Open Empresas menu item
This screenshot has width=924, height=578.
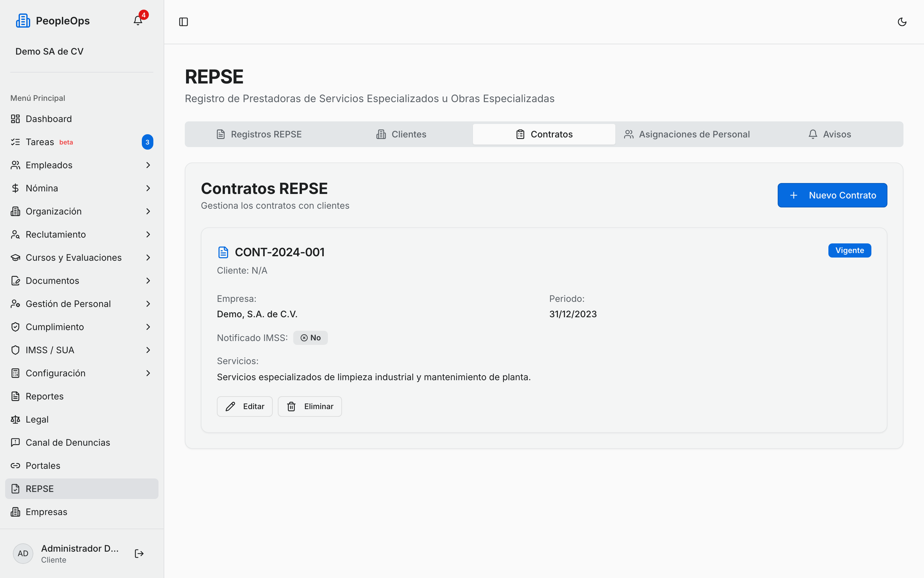82,512
